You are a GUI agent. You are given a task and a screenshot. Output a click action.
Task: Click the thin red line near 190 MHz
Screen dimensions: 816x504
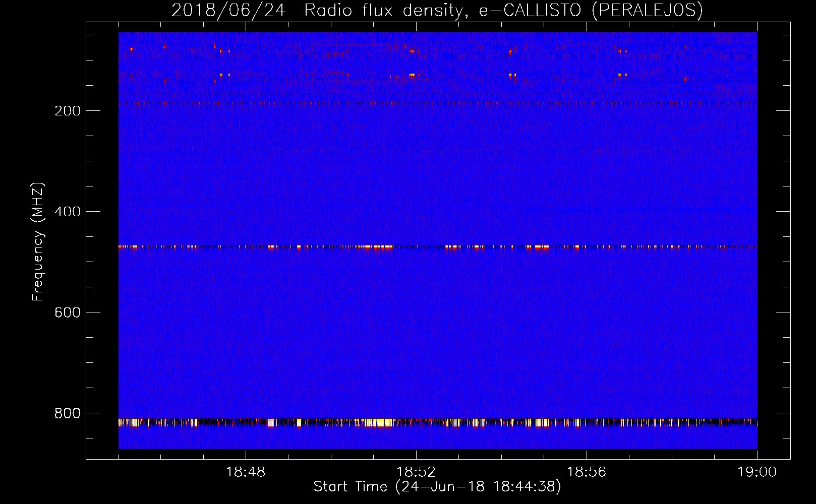pyautogui.click(x=438, y=103)
